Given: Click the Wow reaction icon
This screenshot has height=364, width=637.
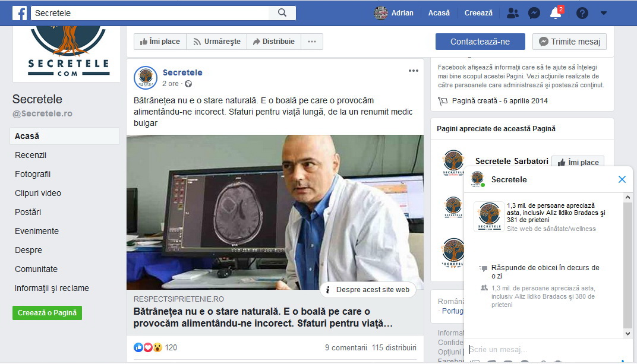Looking at the screenshot, I should tap(157, 347).
